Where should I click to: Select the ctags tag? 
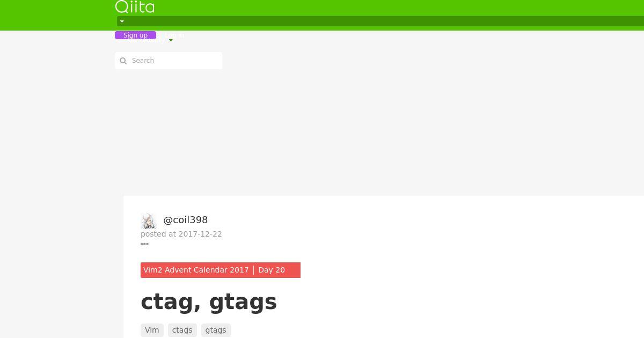click(182, 330)
